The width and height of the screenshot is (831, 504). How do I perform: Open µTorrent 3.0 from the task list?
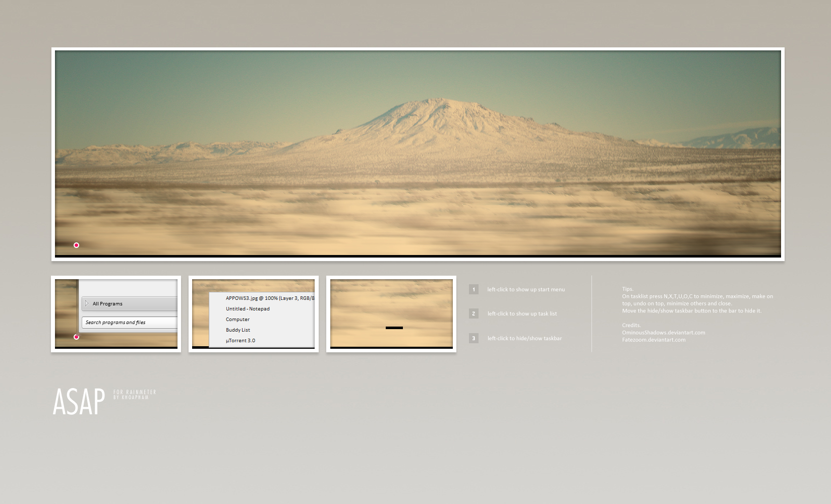[241, 341]
